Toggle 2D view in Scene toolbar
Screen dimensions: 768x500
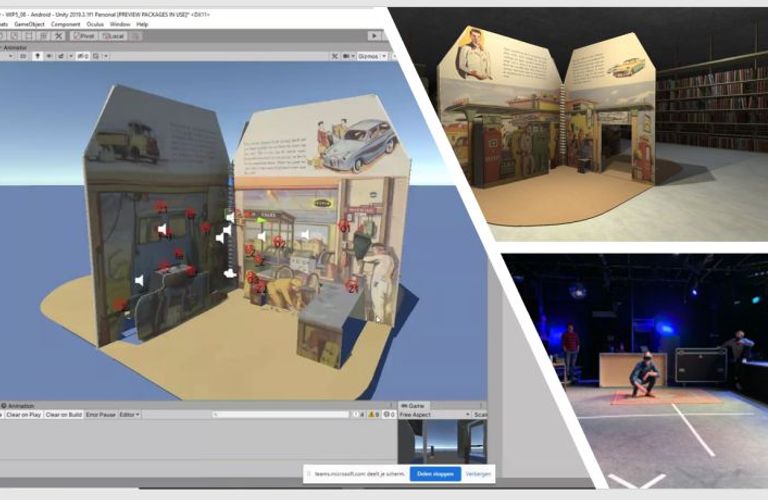(x=23, y=56)
